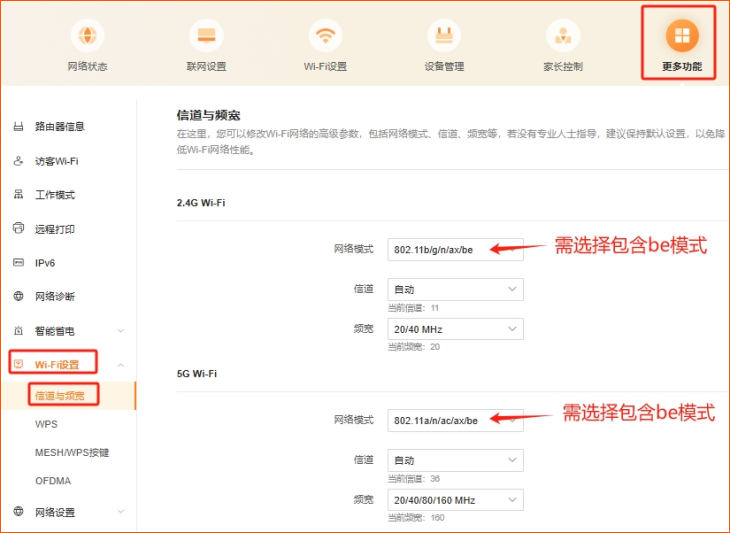The height and width of the screenshot is (533, 730).
Task: Click the 网络状态 globe icon
Action: pyautogui.click(x=87, y=36)
